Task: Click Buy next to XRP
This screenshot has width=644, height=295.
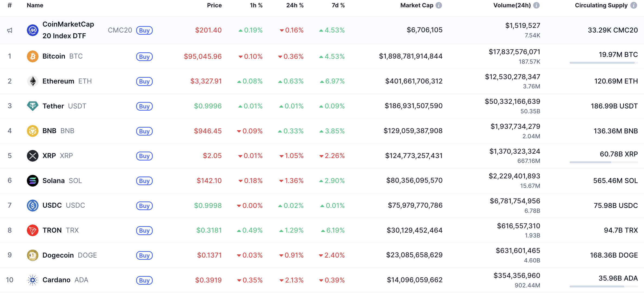Action: (144, 156)
